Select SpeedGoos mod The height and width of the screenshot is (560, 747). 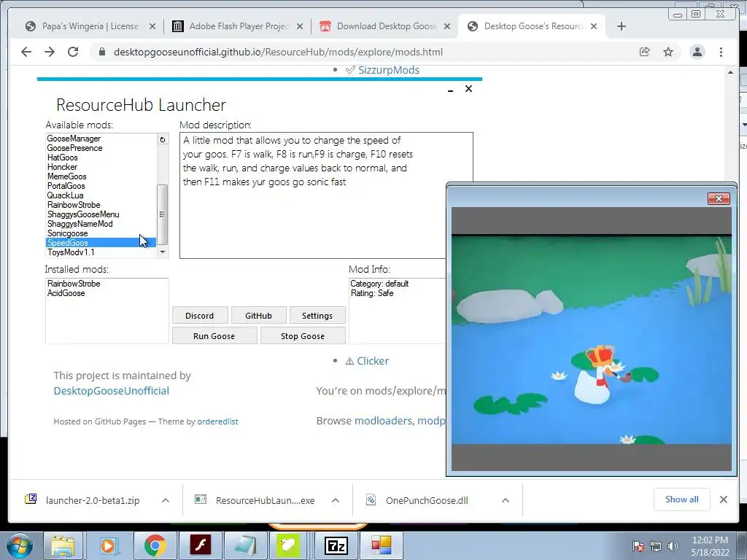click(101, 243)
